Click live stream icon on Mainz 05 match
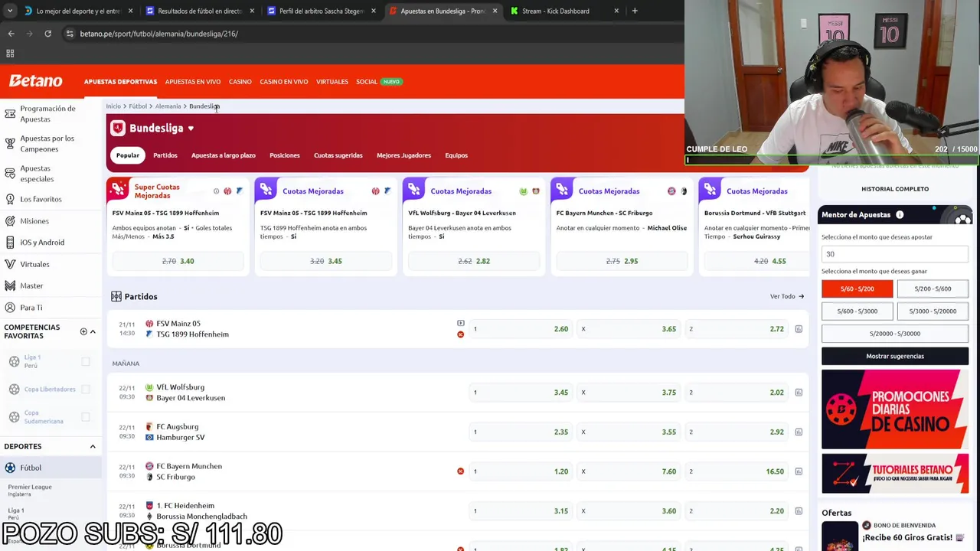The width and height of the screenshot is (980, 551). pos(460,323)
